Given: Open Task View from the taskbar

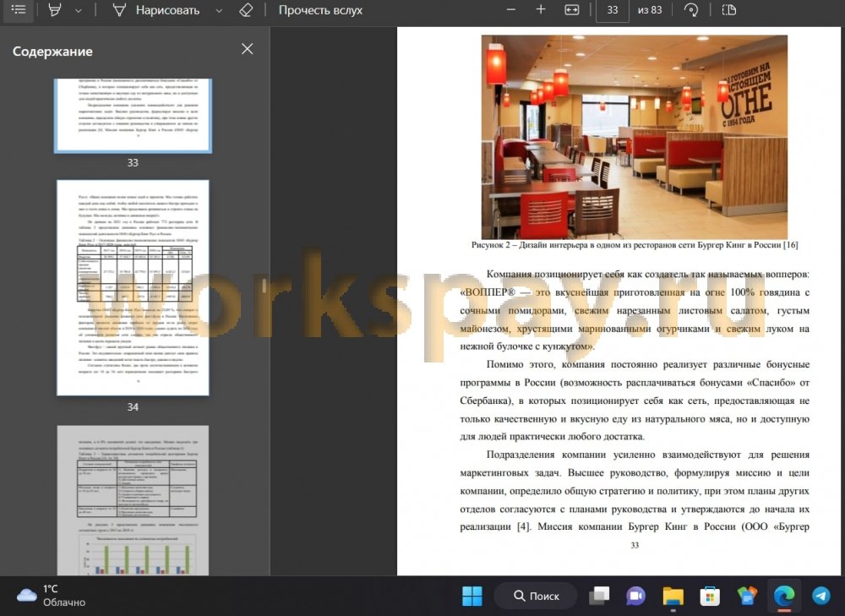Looking at the screenshot, I should [x=599, y=596].
